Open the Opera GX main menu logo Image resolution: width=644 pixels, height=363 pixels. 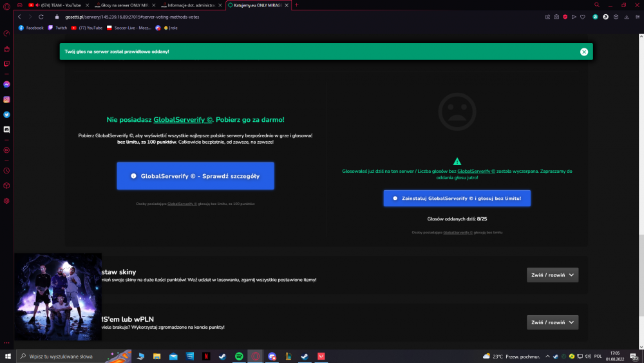coord(6,6)
